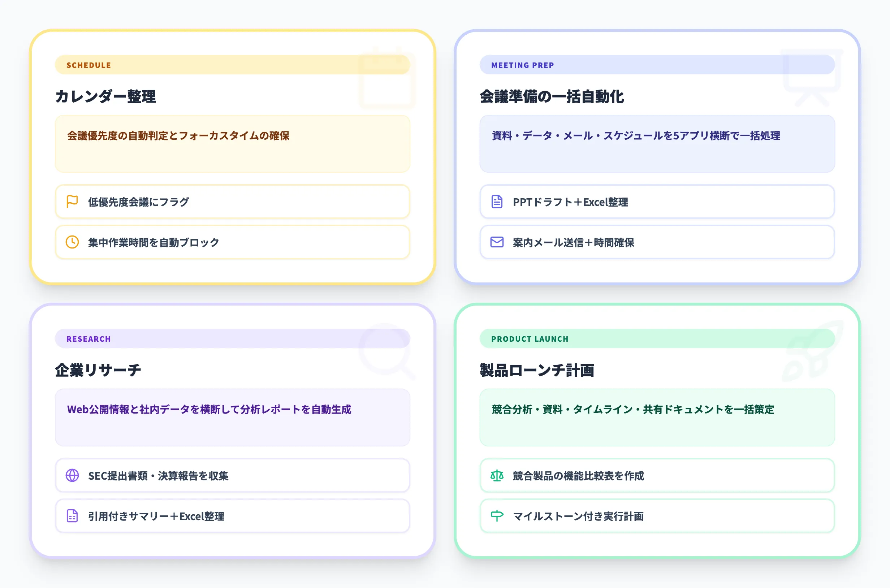Viewport: 890px width, 588px height.
Task: Click the RESEARCH category badge
Action: pyautogui.click(x=88, y=339)
